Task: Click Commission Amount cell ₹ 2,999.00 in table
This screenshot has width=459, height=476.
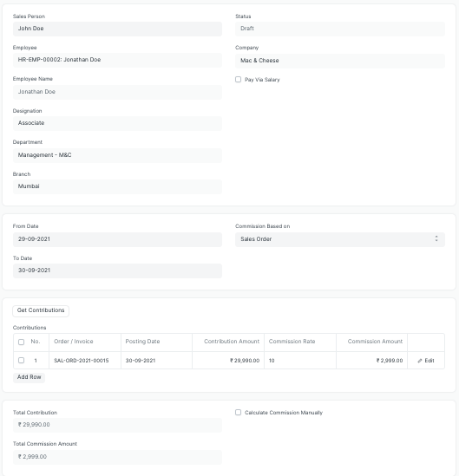Action: (x=372, y=361)
